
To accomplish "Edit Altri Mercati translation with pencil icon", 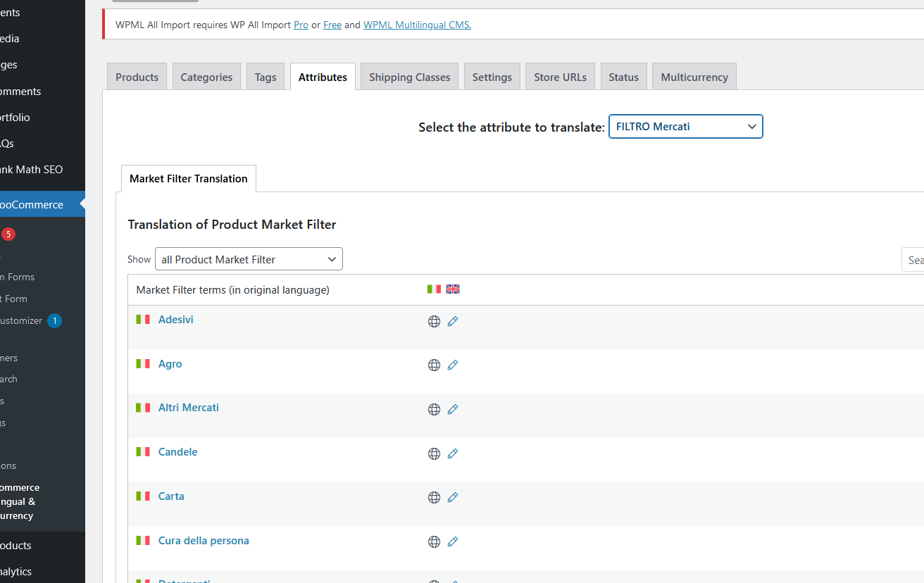I will coord(453,409).
